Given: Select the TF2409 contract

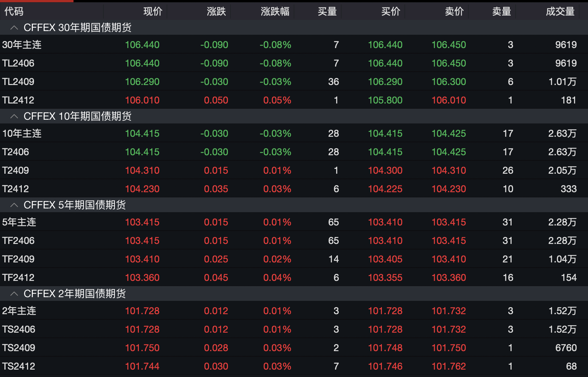Looking at the screenshot, I should coord(18,259).
